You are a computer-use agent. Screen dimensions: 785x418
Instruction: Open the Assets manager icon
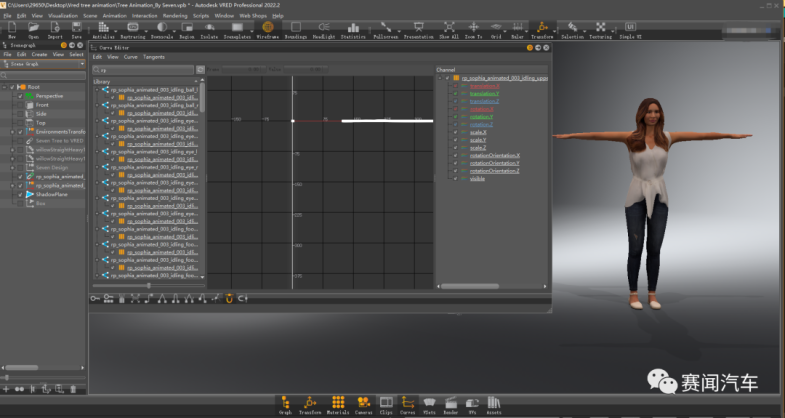[494, 403]
